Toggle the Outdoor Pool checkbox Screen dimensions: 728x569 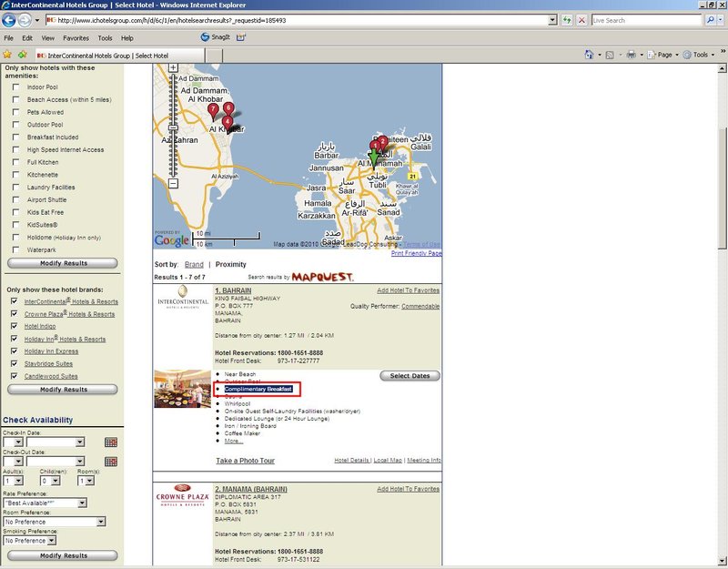[x=16, y=125]
